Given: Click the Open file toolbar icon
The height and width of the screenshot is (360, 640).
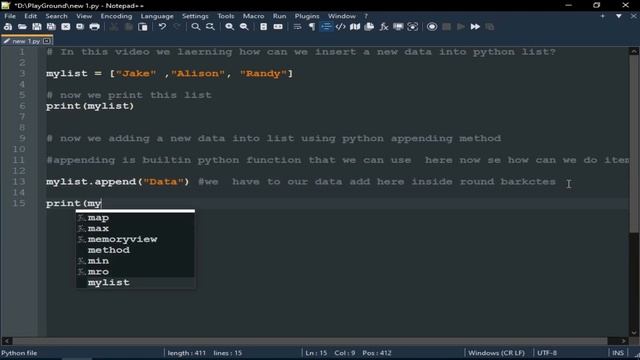Looking at the screenshot, I should 22,27.
